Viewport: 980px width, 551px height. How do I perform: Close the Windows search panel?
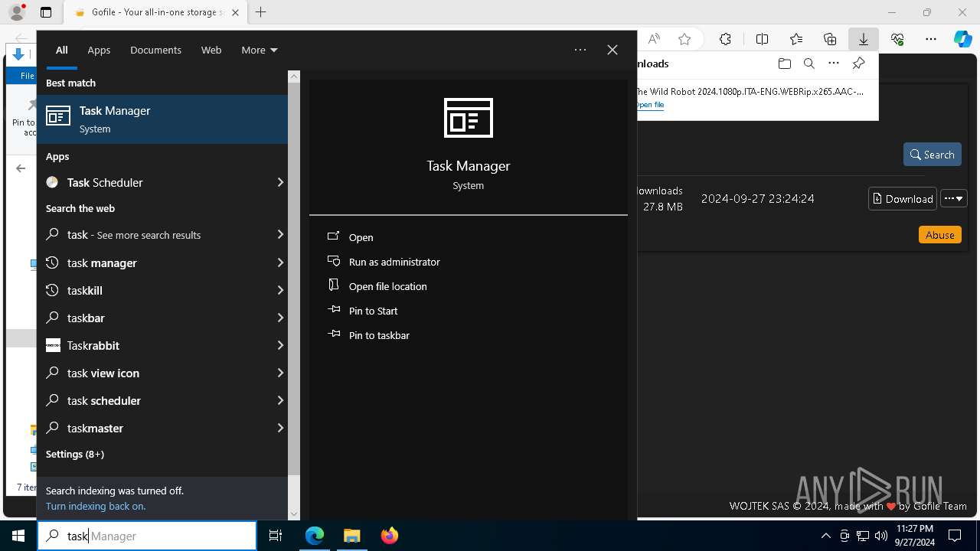[x=612, y=50]
